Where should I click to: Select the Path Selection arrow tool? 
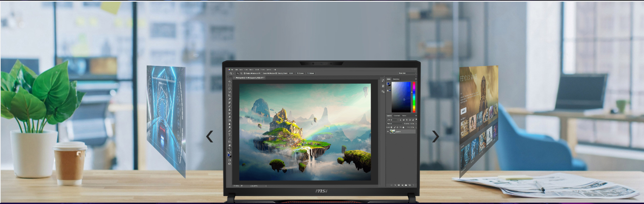pos(230,138)
